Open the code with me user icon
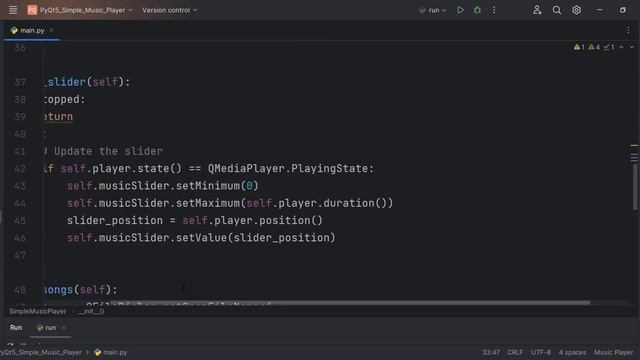640x360 pixels. pyautogui.click(x=537, y=10)
